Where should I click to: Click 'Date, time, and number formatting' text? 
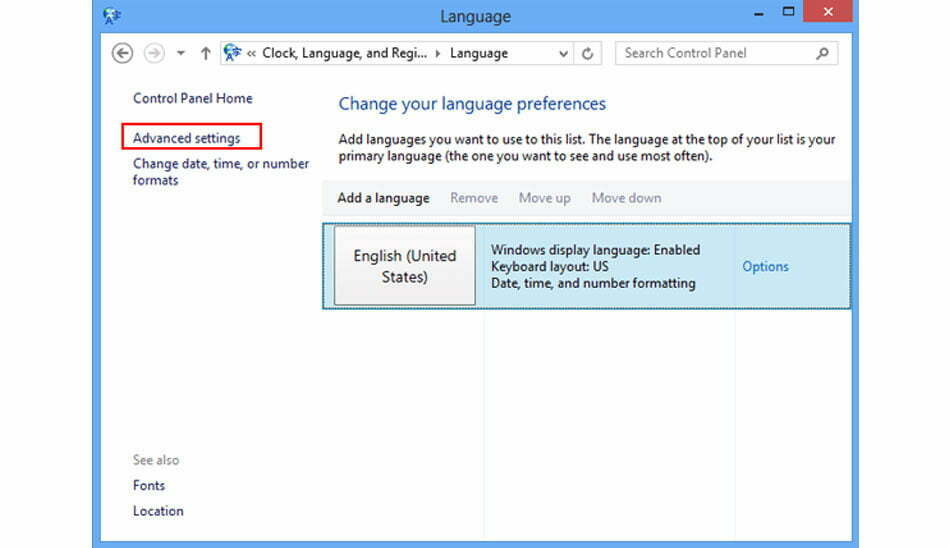(x=593, y=283)
